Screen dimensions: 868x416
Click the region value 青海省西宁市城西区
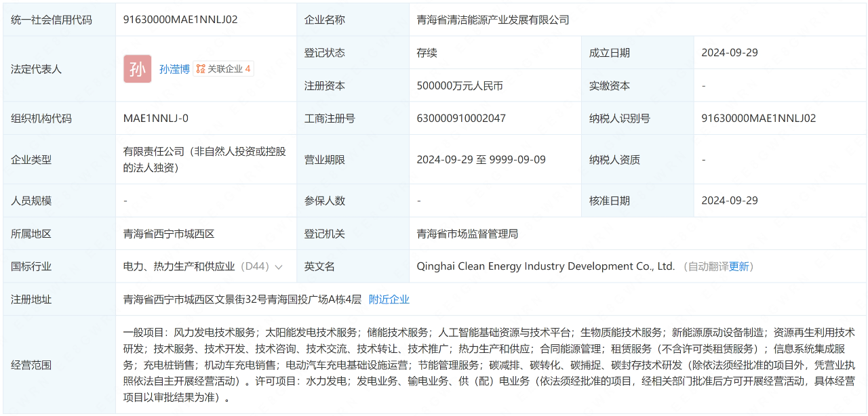[x=169, y=234]
